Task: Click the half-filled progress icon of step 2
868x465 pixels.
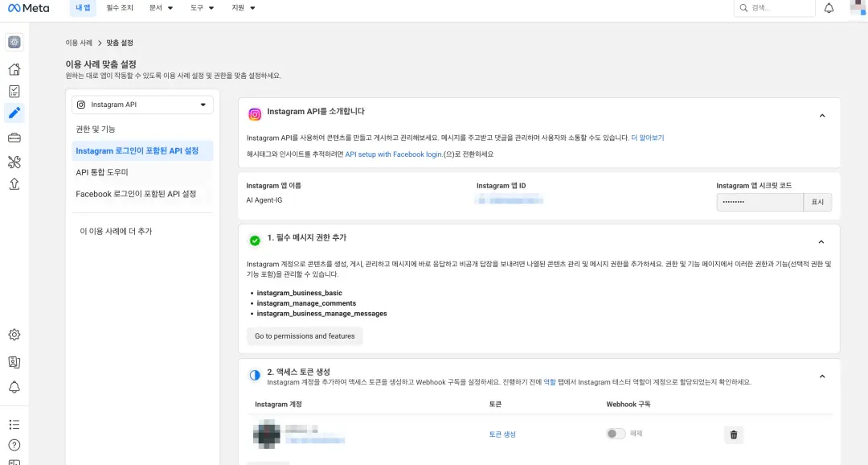Action: pos(255,375)
